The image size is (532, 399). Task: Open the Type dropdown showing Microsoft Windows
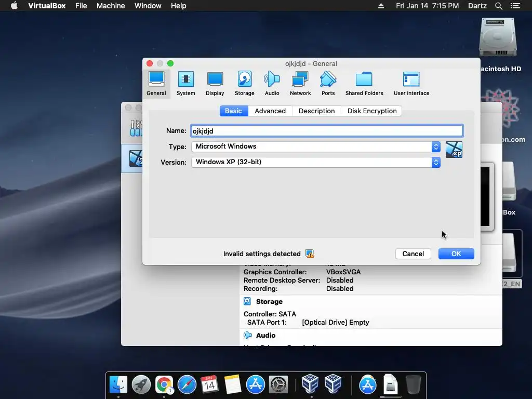point(316,147)
